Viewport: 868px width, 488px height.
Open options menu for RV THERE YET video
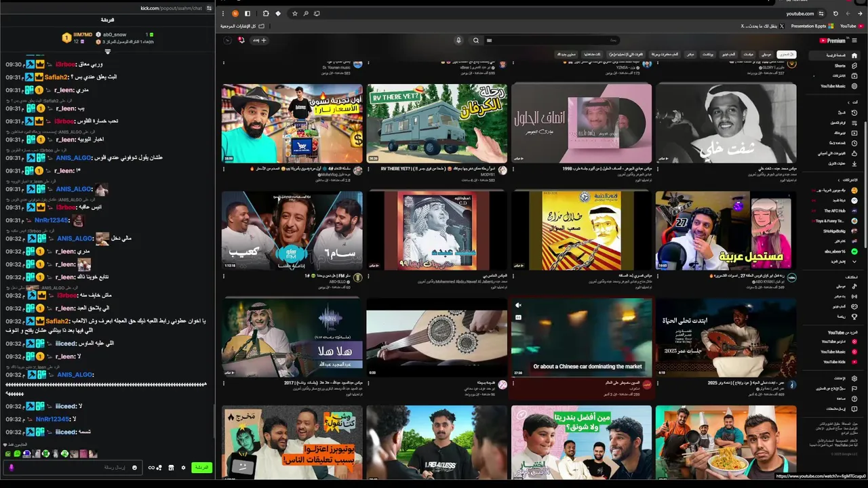pyautogui.click(x=368, y=169)
